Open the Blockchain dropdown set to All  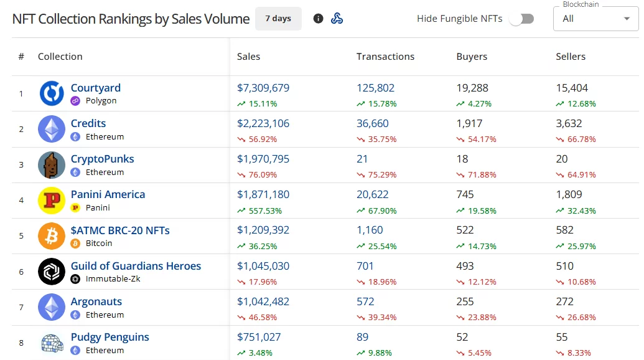point(596,19)
